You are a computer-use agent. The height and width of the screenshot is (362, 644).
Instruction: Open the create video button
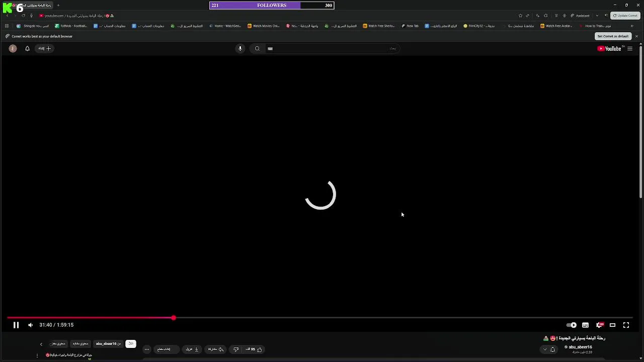pos(45,48)
